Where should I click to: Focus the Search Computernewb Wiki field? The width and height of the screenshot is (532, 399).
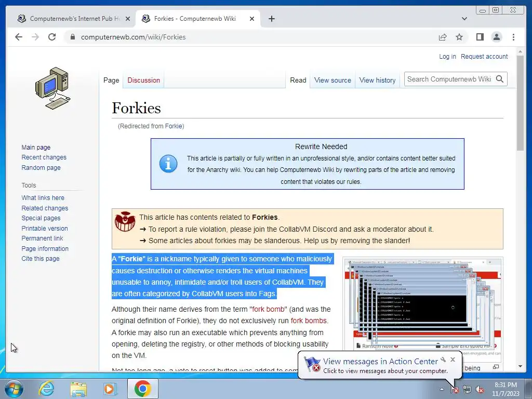click(x=449, y=79)
